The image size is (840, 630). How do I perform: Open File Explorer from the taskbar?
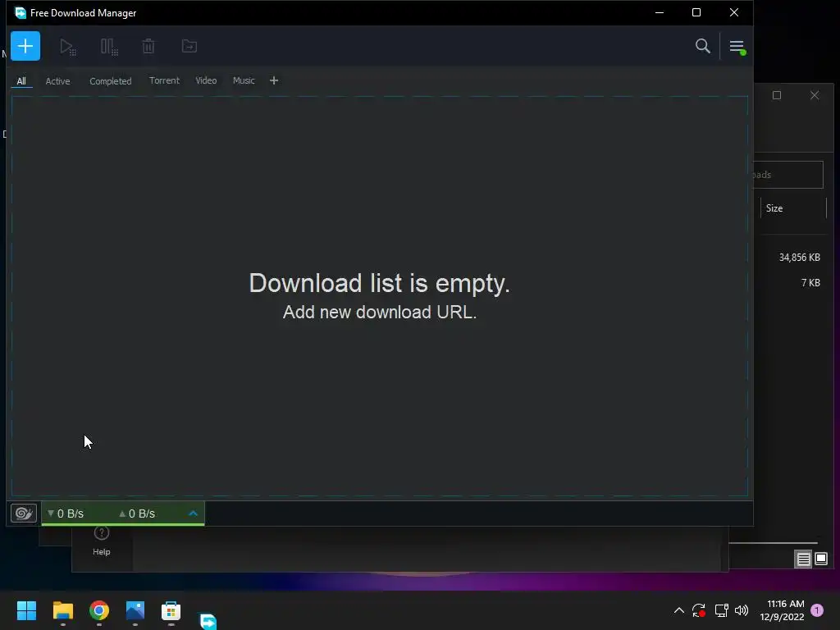point(62,610)
